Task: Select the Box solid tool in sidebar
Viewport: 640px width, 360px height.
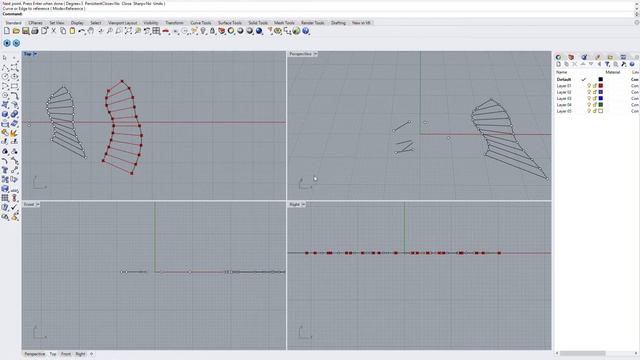Action: [5, 114]
